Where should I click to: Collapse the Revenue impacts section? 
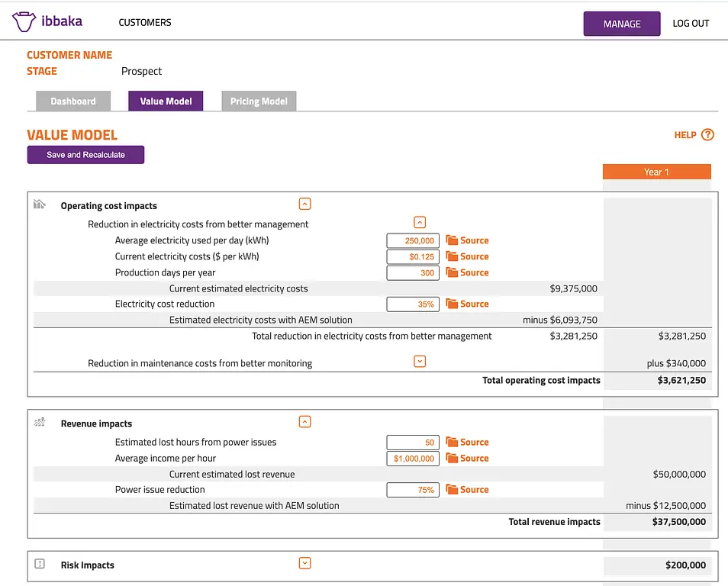(x=304, y=422)
